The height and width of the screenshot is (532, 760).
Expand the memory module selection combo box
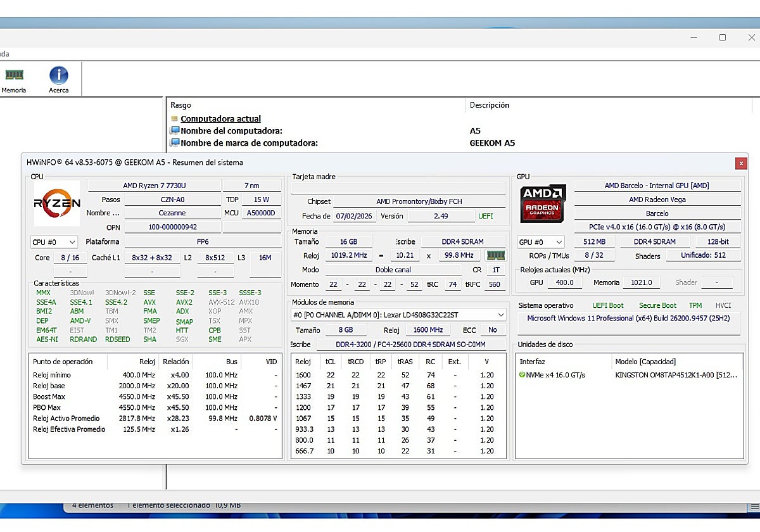[398, 315]
